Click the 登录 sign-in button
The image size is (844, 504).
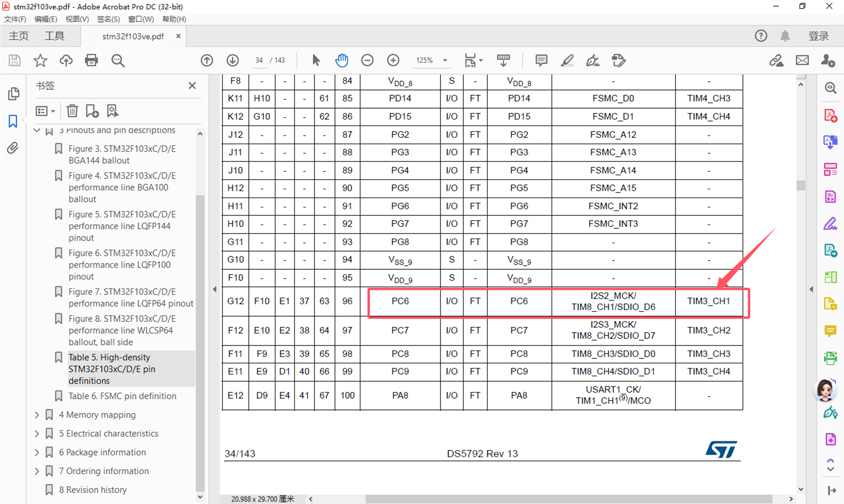click(818, 36)
